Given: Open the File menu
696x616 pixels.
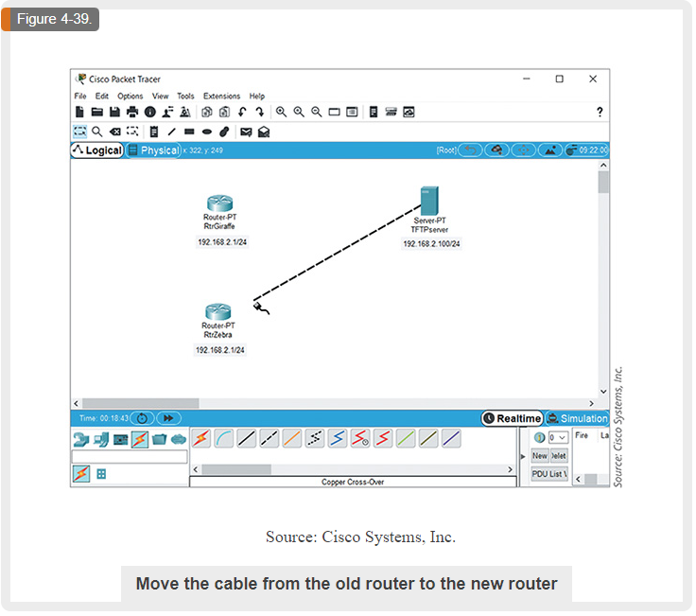Looking at the screenshot, I should pyautogui.click(x=80, y=96).
